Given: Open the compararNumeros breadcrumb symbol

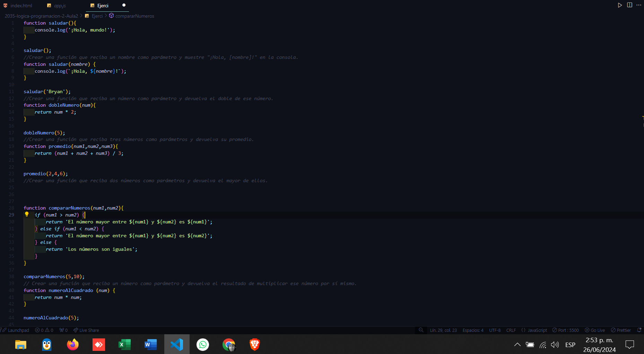Looking at the screenshot, I should pyautogui.click(x=134, y=16).
